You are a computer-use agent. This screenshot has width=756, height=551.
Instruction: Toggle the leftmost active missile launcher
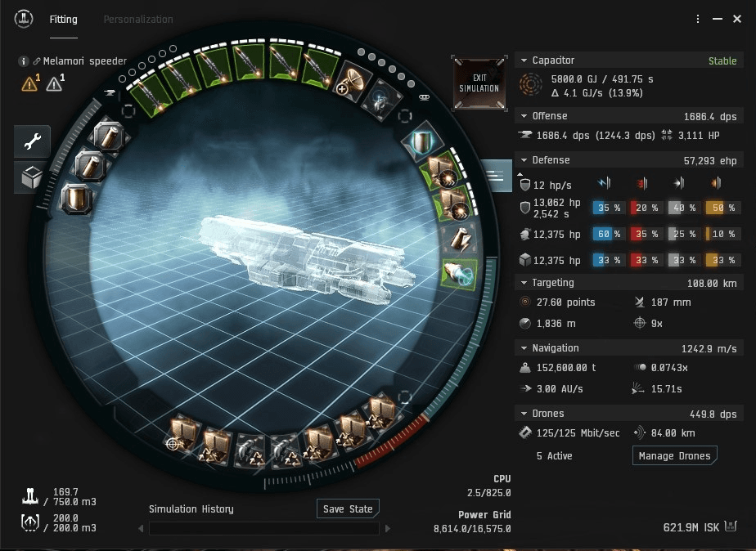point(150,96)
